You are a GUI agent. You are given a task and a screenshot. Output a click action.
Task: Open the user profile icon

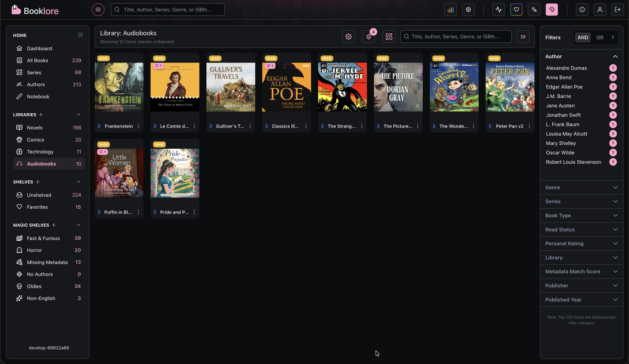pyautogui.click(x=600, y=10)
